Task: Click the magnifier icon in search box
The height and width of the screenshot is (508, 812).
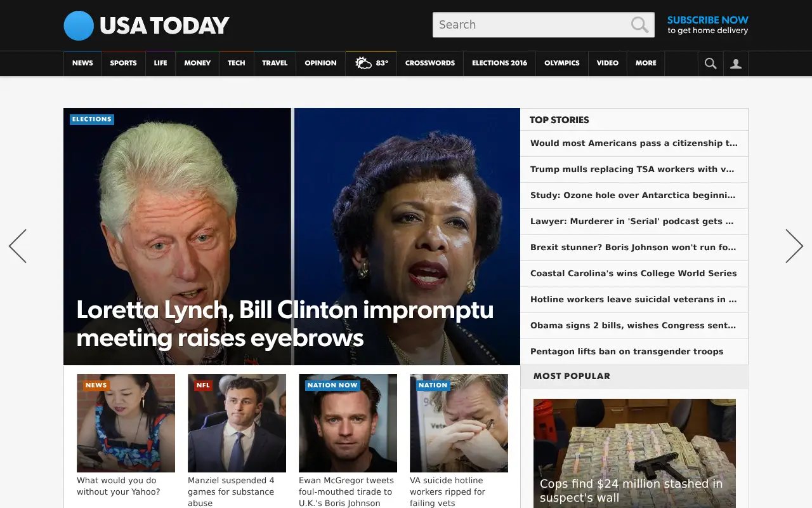Action: (x=639, y=25)
